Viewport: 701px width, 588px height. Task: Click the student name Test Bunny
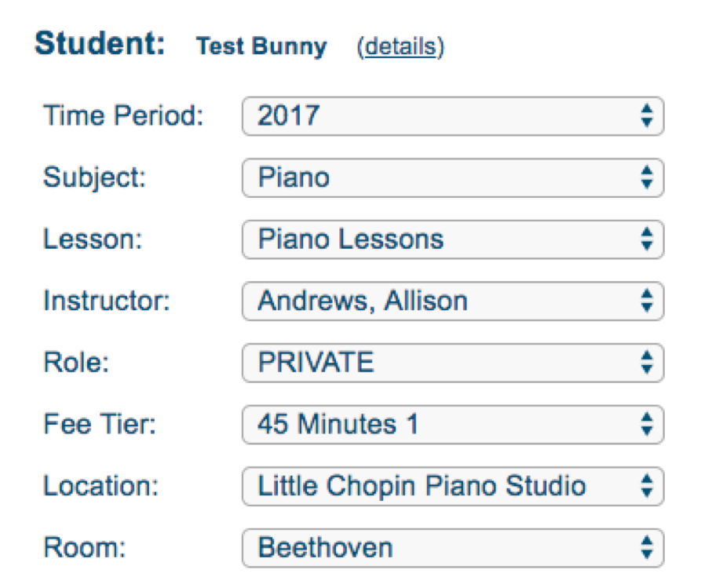point(261,47)
